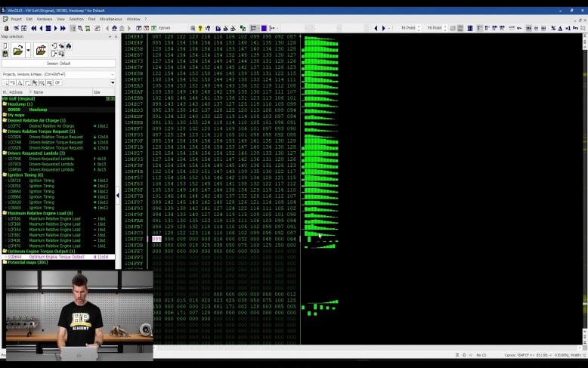Click the Off filter button in map list toolbar

[x=57, y=83]
